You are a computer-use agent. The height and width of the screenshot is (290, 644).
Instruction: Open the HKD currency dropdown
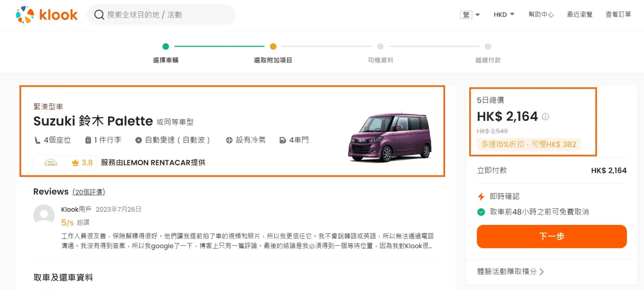[504, 15]
